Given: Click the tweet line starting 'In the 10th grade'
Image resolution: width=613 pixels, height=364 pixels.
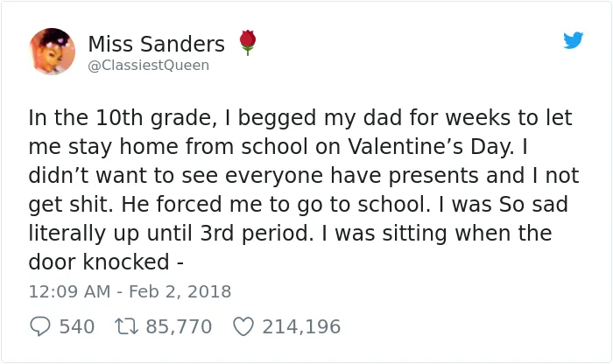Looking at the screenshot, I should coord(300,118).
